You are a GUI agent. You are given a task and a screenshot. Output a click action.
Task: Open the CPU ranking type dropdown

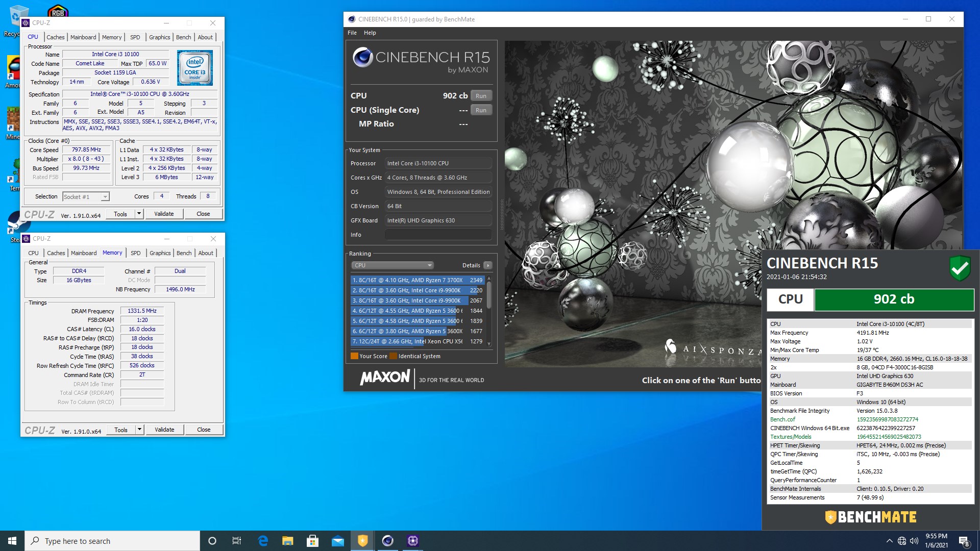point(392,265)
